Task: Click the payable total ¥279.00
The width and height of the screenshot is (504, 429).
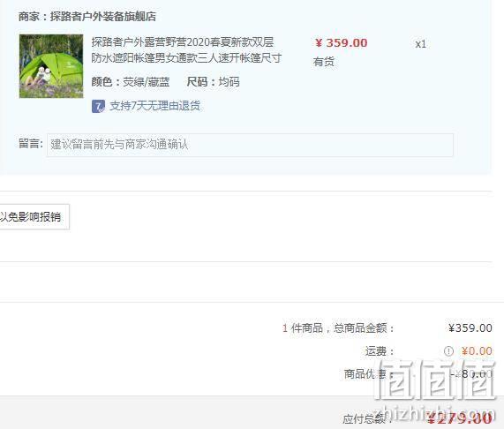Action: (460, 418)
